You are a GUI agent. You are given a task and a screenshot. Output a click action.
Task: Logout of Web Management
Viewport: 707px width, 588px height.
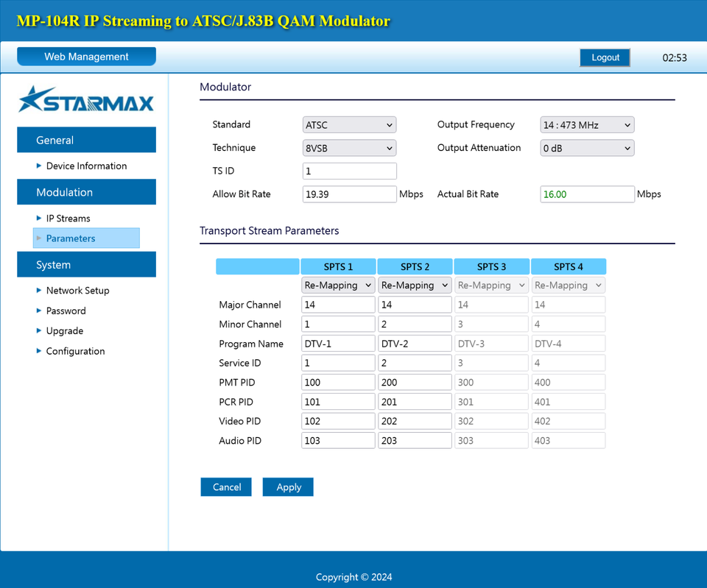605,57
